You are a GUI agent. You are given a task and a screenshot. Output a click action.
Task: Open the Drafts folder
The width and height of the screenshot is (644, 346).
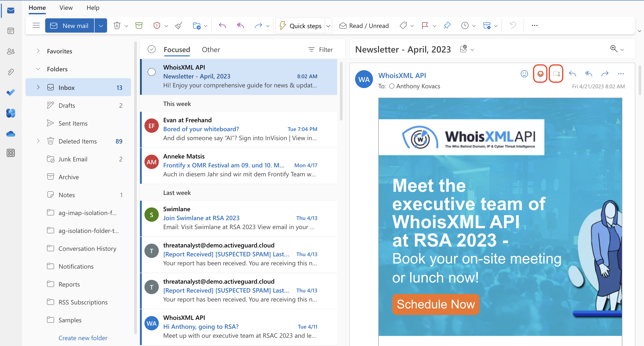78,105
